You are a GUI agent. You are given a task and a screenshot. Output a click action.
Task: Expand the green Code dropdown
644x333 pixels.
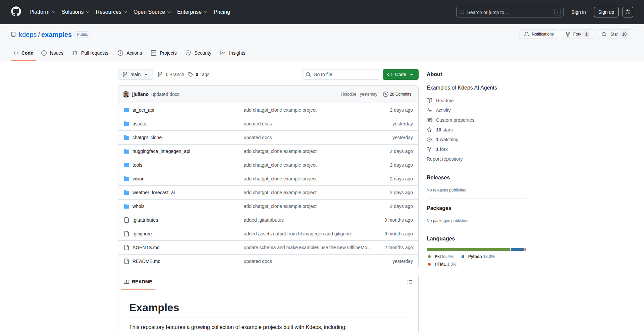[400, 74]
